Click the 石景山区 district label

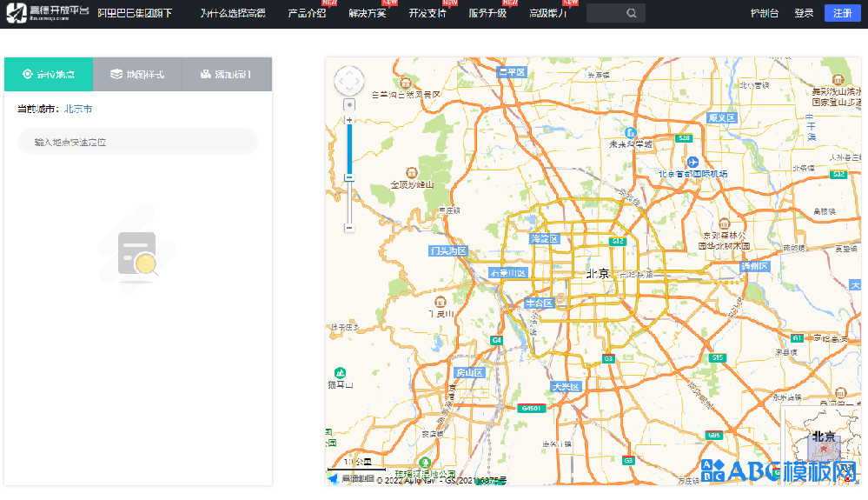tap(509, 273)
